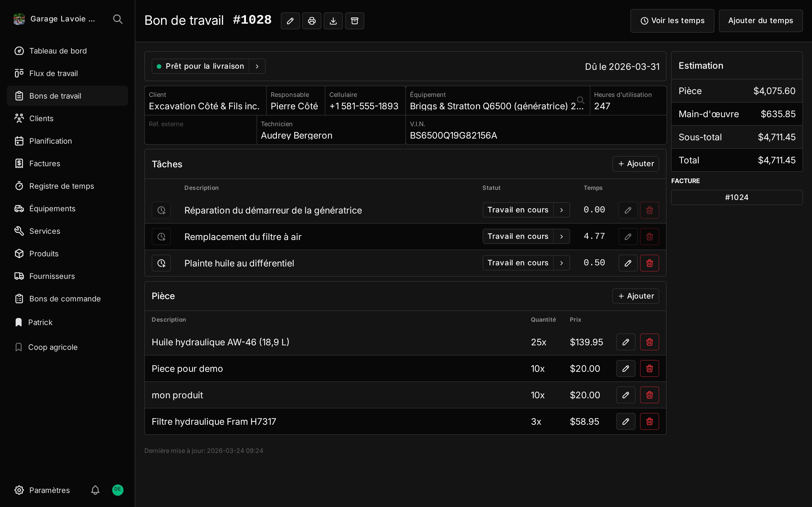Open the DE user avatar
This screenshot has width=812, height=507.
(118, 490)
